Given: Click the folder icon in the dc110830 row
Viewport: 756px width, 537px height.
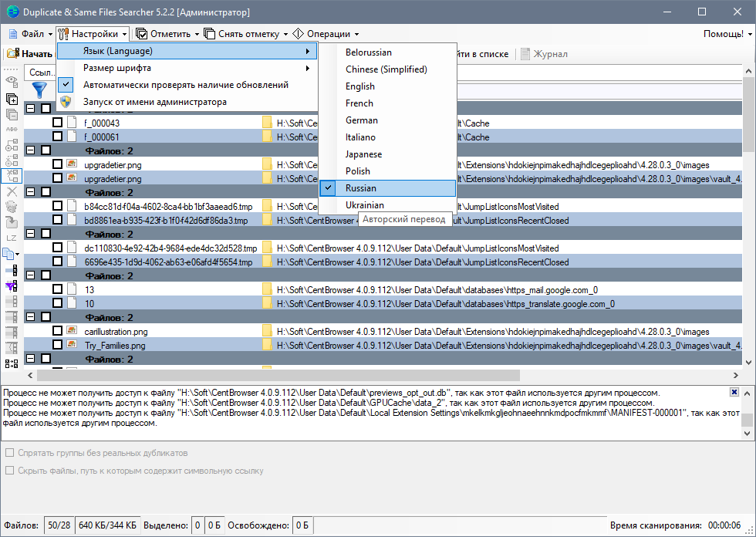Looking at the screenshot, I should tap(267, 248).
